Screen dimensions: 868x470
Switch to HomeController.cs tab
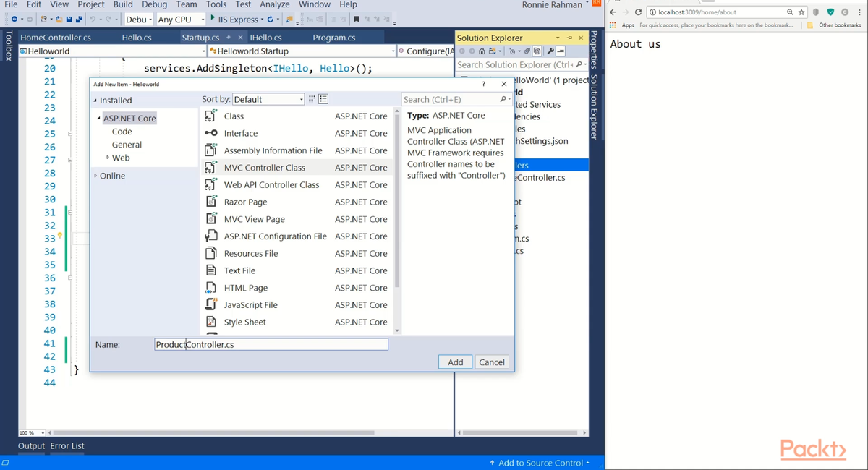(56, 38)
